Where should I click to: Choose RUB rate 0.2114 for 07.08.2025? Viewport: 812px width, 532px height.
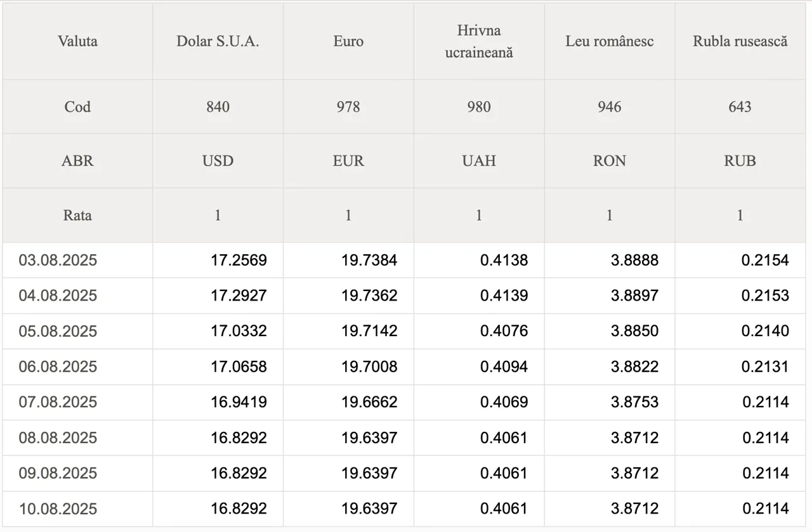765,402
